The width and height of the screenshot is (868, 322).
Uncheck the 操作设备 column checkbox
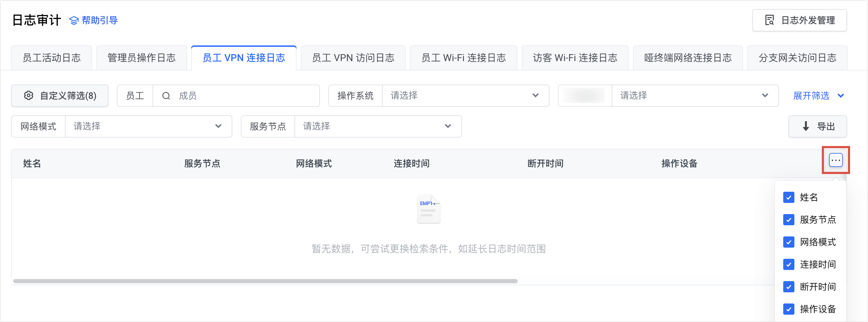pyautogui.click(x=789, y=309)
